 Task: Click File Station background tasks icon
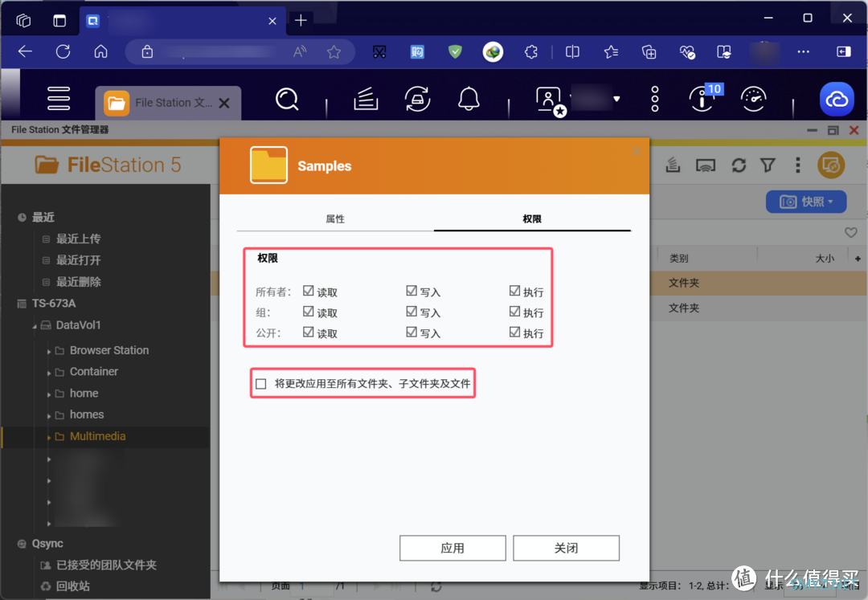pos(673,165)
